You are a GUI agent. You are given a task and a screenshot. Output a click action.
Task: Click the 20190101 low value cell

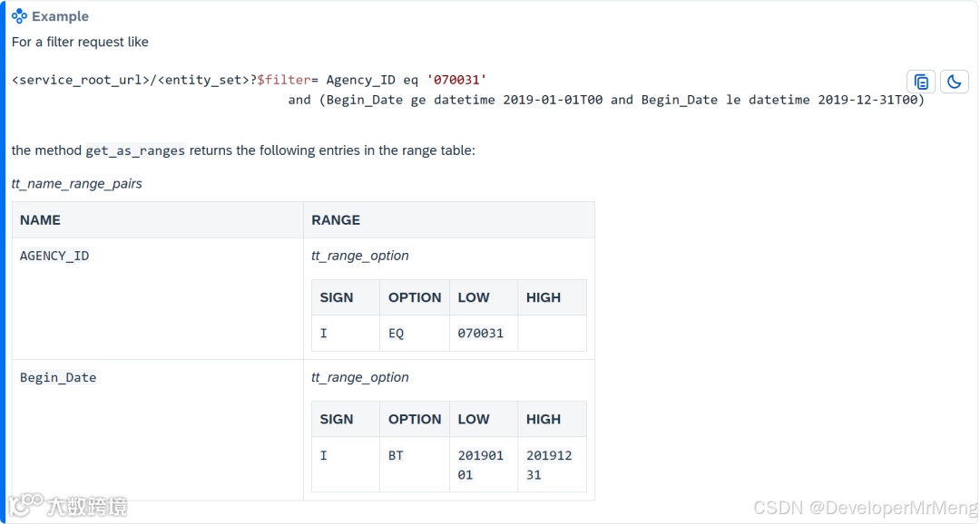click(481, 464)
